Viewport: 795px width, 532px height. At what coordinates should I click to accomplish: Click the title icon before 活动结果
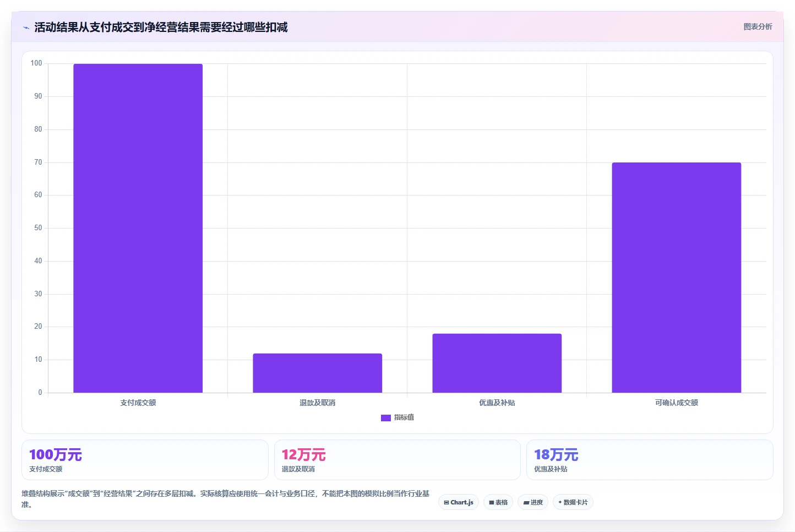26,28
